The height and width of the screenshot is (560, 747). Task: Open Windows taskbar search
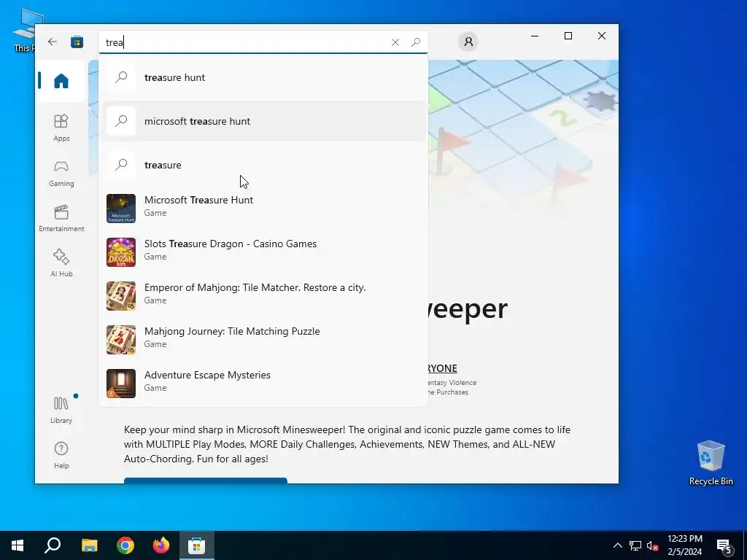click(53, 545)
